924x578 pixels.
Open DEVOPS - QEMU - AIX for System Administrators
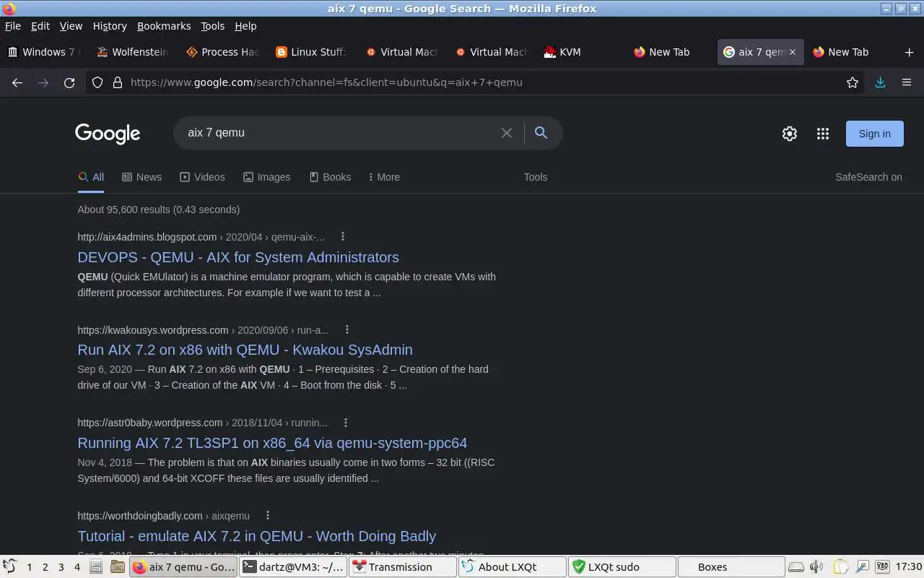click(x=238, y=257)
